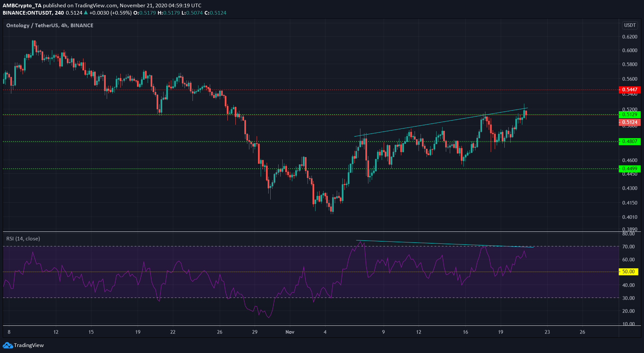This screenshot has width=644, height=353.
Task: Click the TradingView cloud logo icon
Action: coord(8,345)
